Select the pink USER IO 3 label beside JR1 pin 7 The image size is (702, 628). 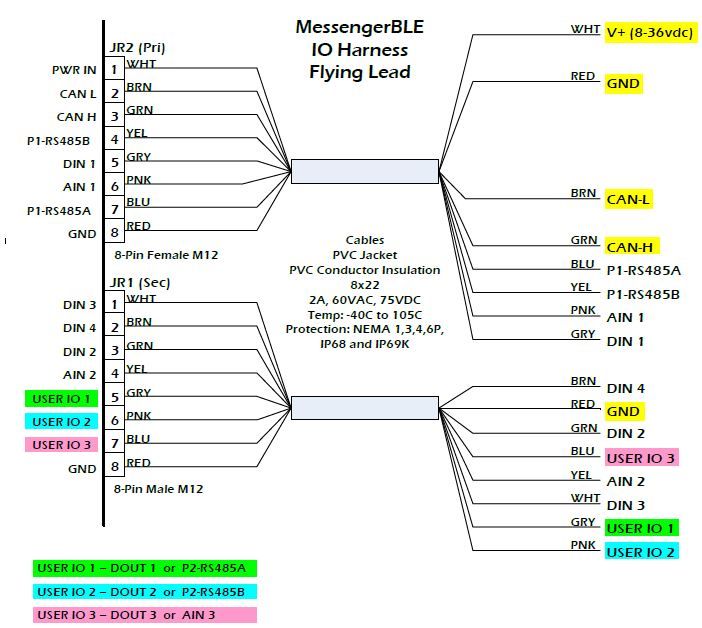61,445
